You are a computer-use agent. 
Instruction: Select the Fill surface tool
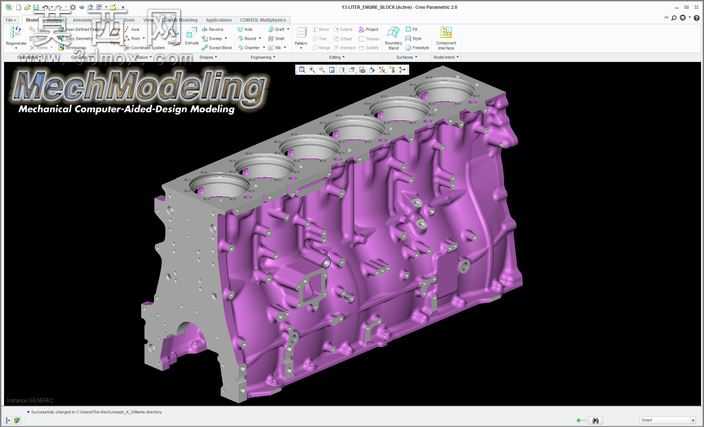(412, 29)
